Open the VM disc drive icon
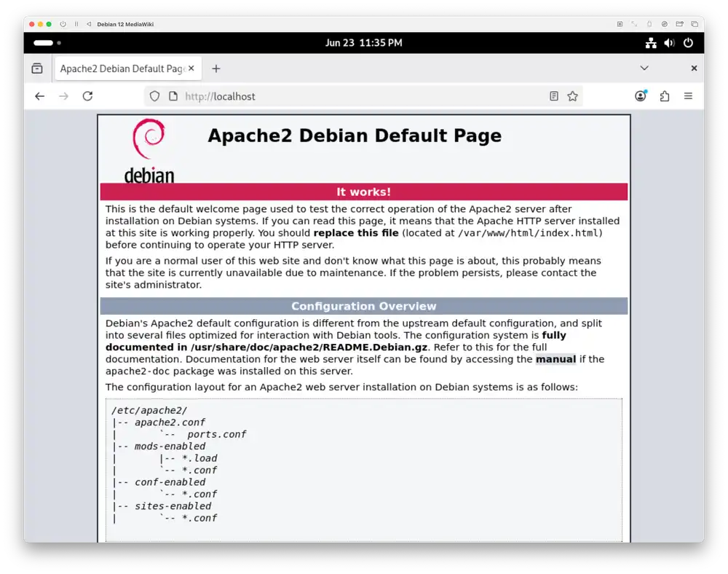This screenshot has height=574, width=728. coord(665,24)
